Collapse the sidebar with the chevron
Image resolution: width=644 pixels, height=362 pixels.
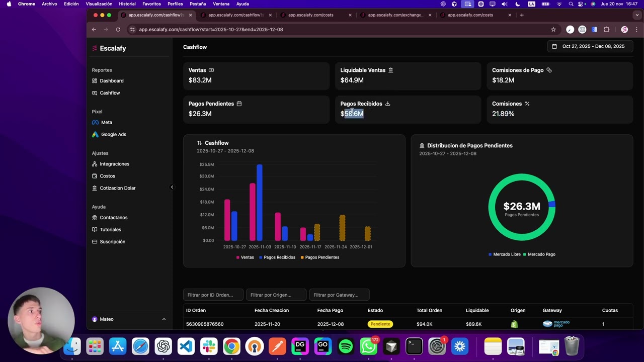click(x=172, y=187)
